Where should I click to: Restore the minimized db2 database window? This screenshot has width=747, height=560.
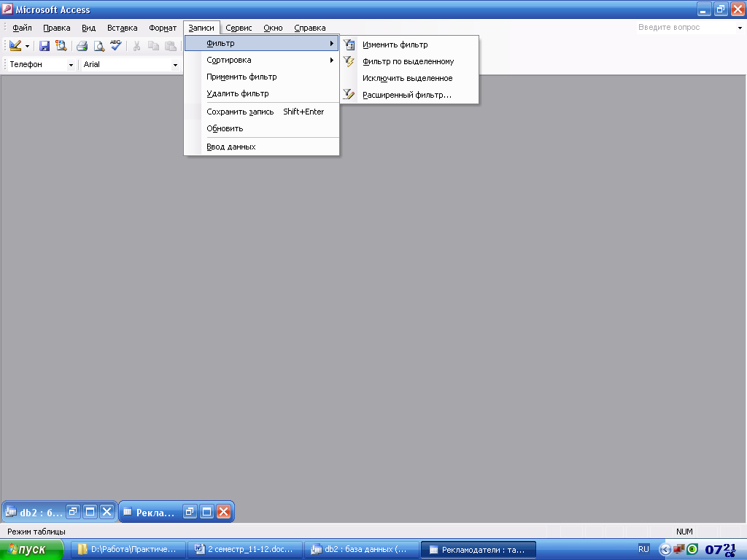(73, 512)
